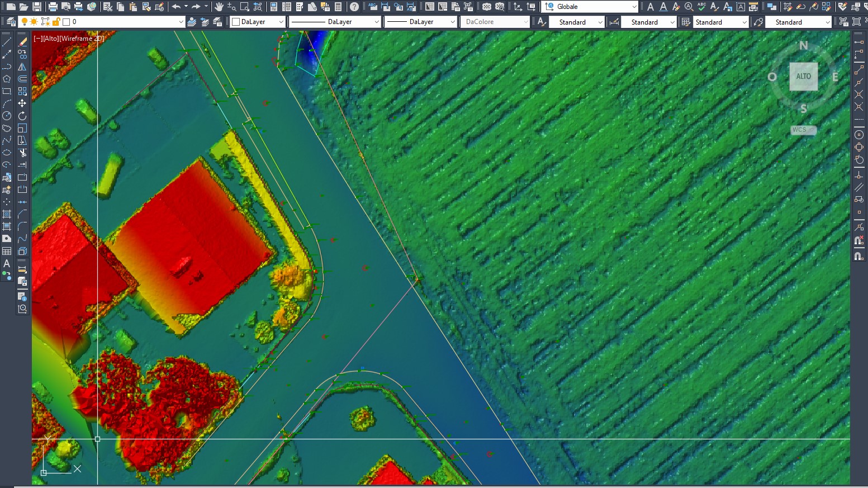Click layer 0 color swatch box
The width and height of the screenshot is (868, 488).
(67, 22)
